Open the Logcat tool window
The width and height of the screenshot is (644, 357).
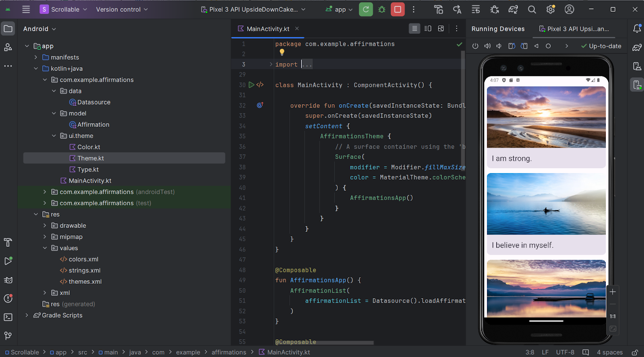pyautogui.click(x=8, y=280)
